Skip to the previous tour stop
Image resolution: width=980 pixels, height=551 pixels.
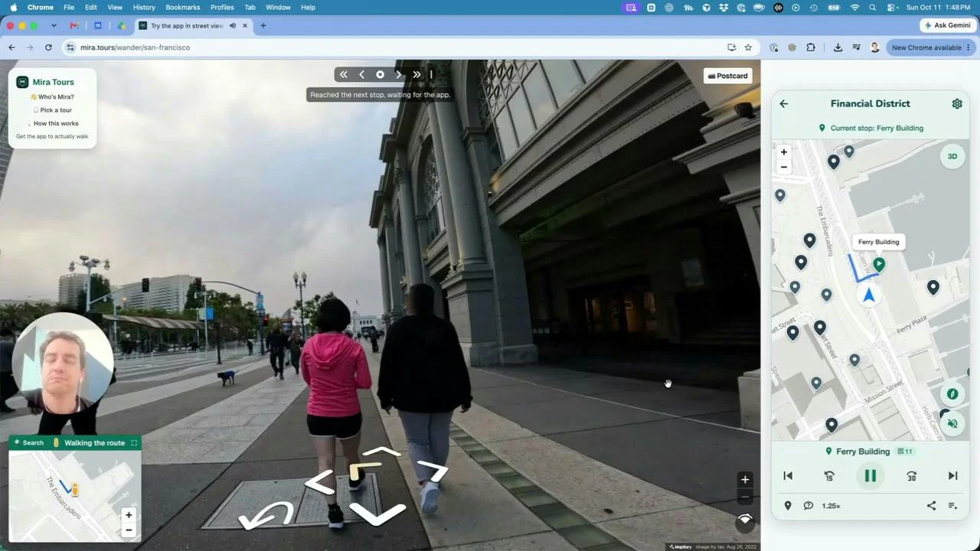point(788,476)
